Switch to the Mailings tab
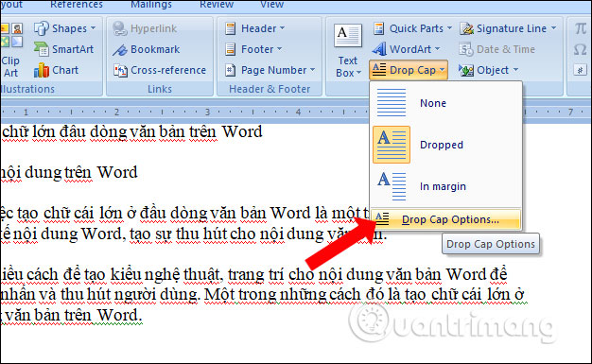 151,5
